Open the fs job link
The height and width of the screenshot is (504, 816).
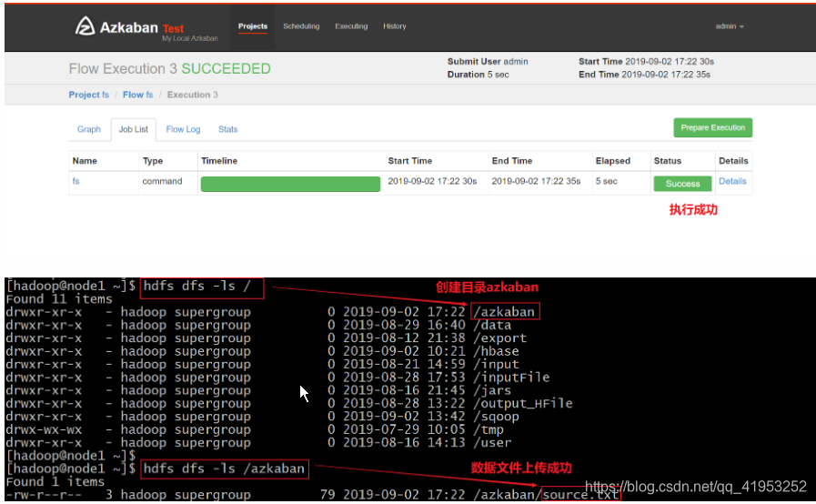[76, 181]
